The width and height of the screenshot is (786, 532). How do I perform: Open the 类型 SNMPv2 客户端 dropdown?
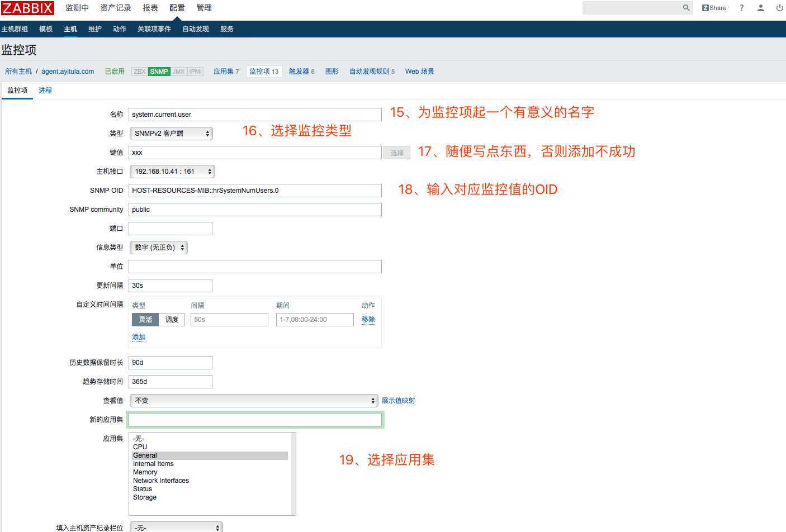pos(171,134)
